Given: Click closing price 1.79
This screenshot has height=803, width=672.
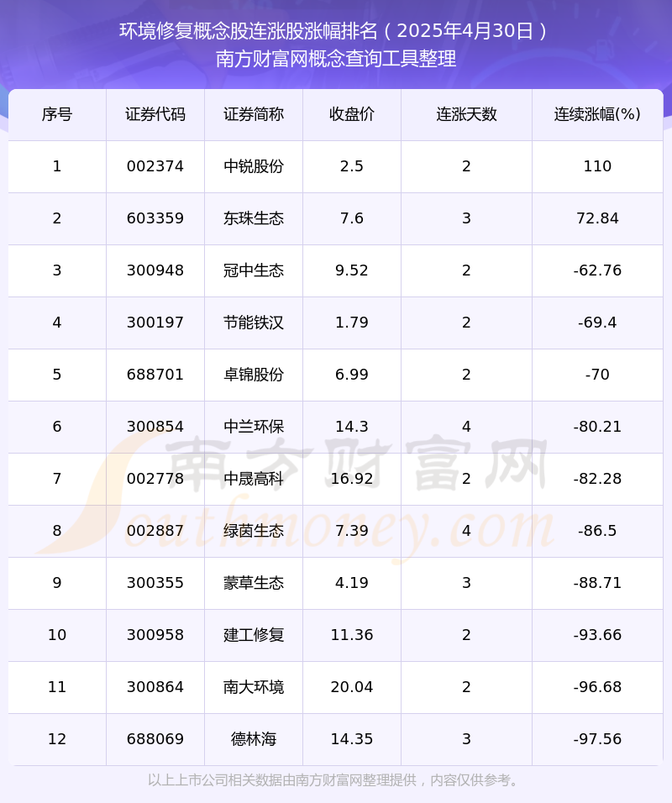Looking at the screenshot, I should tap(352, 323).
